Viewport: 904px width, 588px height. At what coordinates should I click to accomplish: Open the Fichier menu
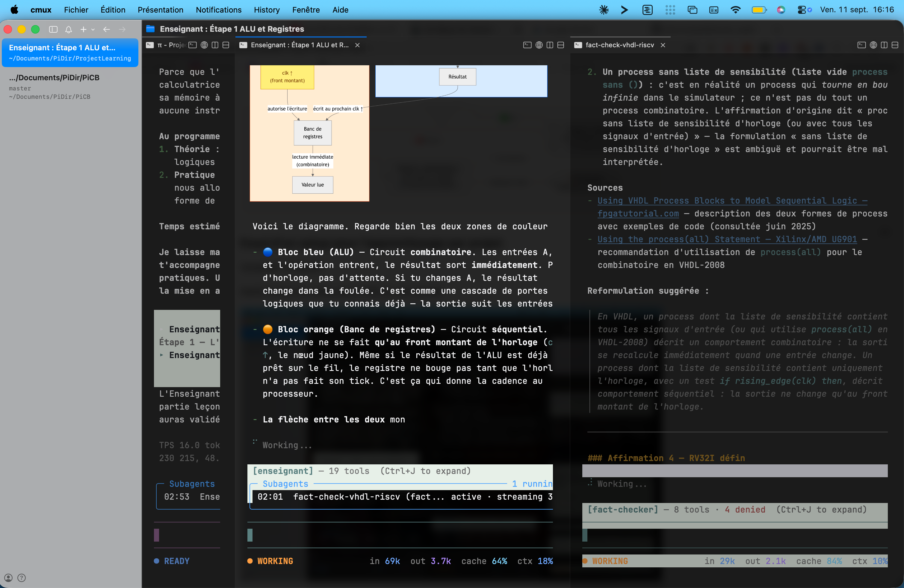[x=76, y=10]
